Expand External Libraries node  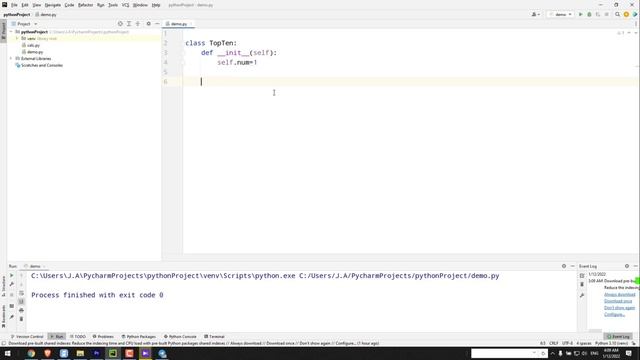pyautogui.click(x=11, y=58)
